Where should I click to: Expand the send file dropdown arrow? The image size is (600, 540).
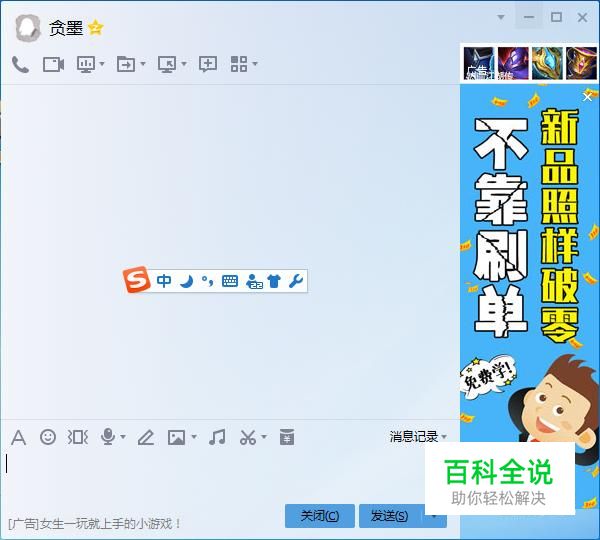click(x=143, y=64)
